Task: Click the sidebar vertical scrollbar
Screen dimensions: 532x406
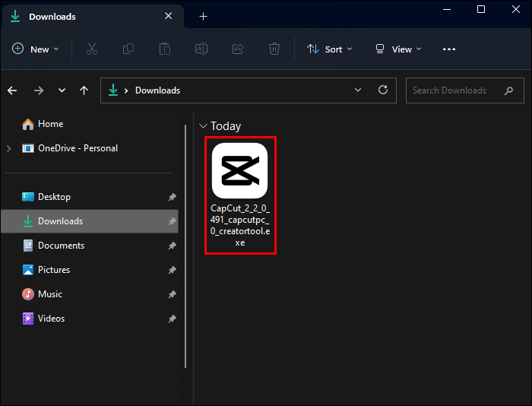Action: pos(185,246)
